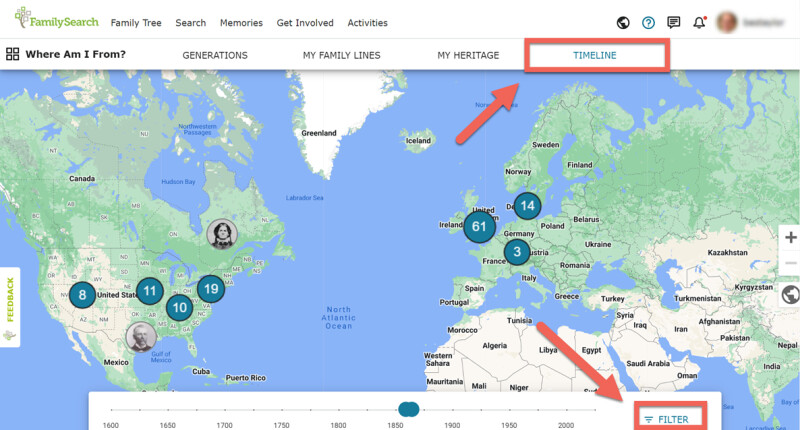
Task: Select the Timeline tab
Action: point(595,55)
